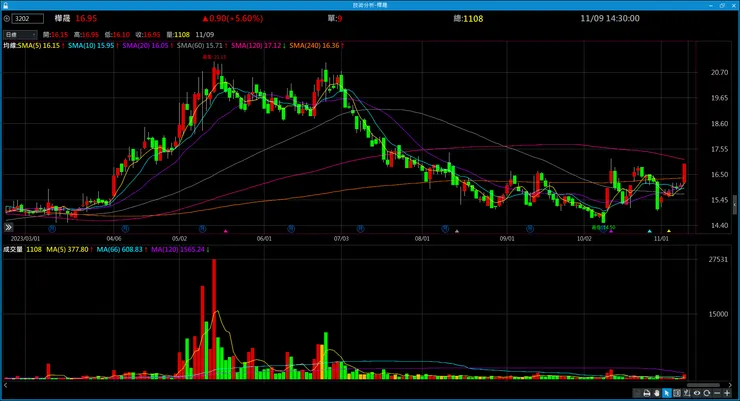Viewport: 740px width, 401px height.
Task: Expand the panel with the double-chevron button
Action: pos(8,227)
